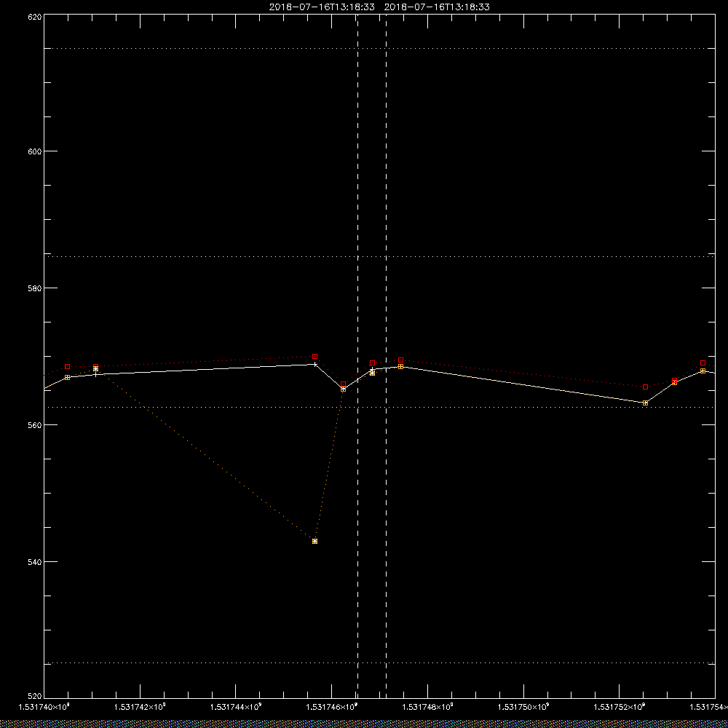Click the 620 y-axis label
The image size is (728, 728).
(35, 17)
